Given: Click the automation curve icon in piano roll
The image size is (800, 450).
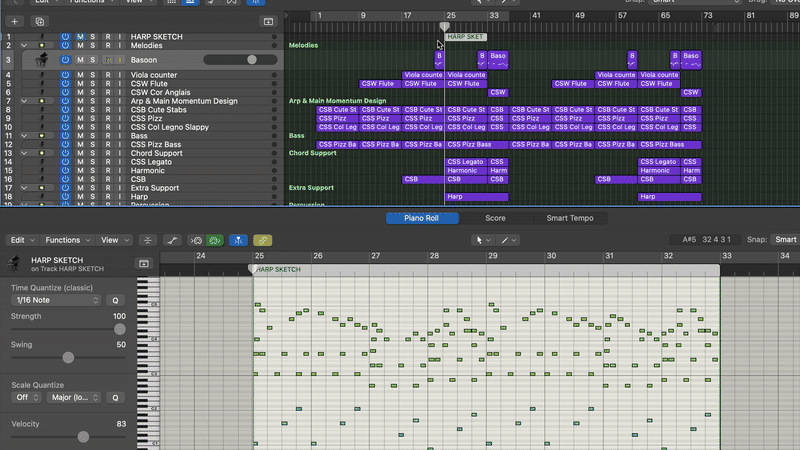Looking at the screenshot, I should click(x=172, y=240).
